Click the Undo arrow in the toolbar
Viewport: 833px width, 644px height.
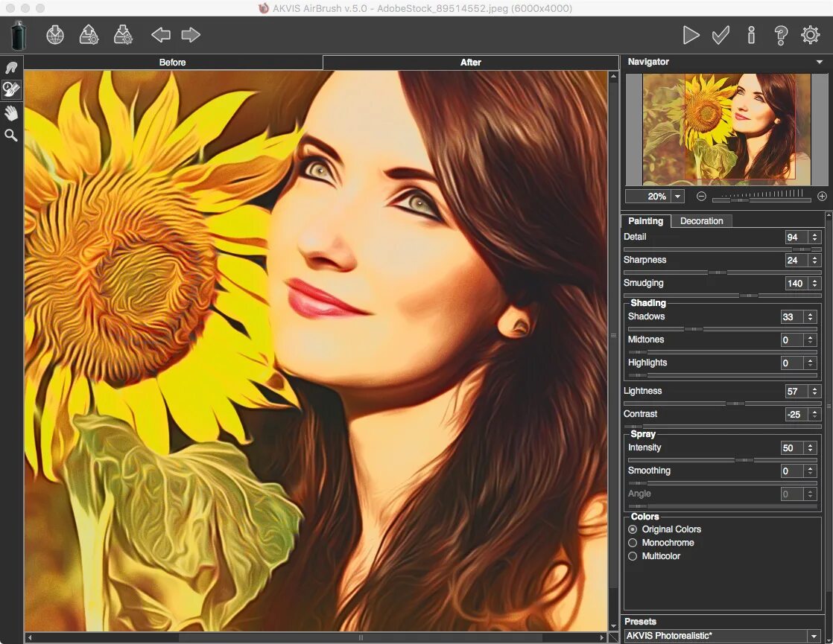click(x=161, y=34)
